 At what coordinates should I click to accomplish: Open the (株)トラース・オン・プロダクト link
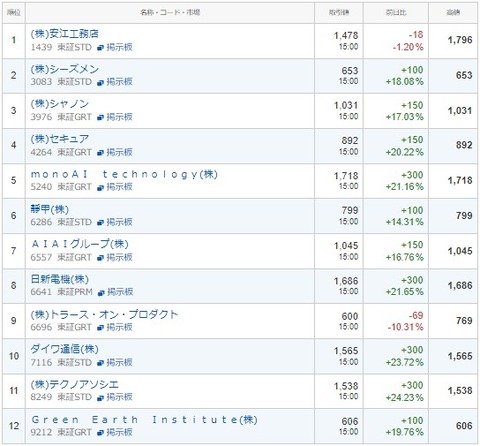pyautogui.click(x=104, y=314)
